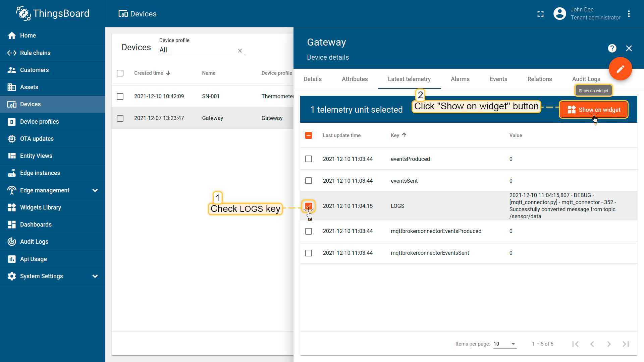Select all devices checkbox
644x362 pixels.
[120, 73]
